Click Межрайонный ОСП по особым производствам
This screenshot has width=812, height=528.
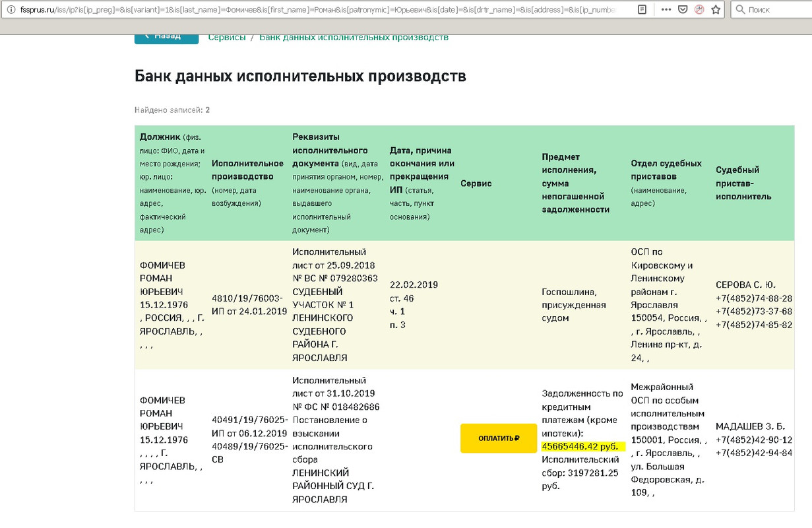(x=668, y=407)
